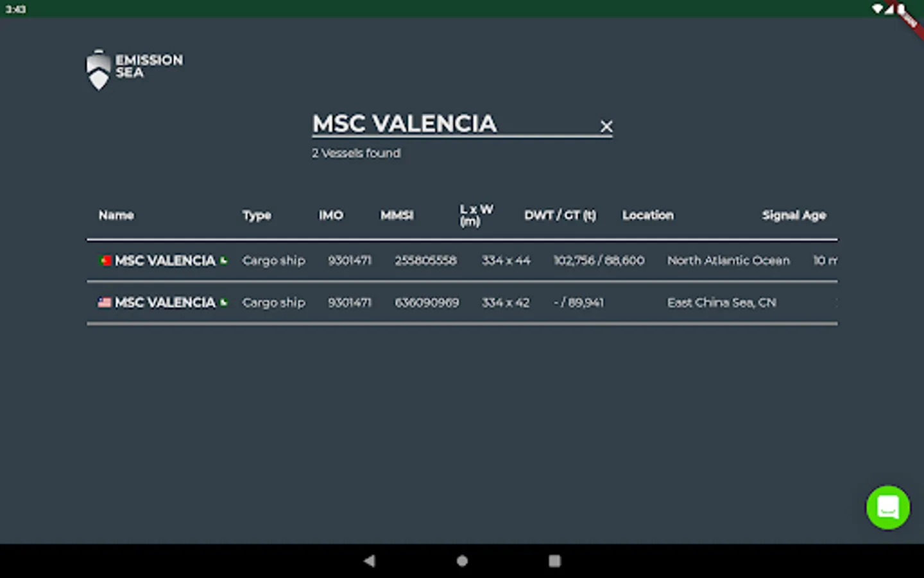The image size is (924, 578).
Task: Click the 102,756 / 88,600 tonnage cell
Action: point(599,260)
